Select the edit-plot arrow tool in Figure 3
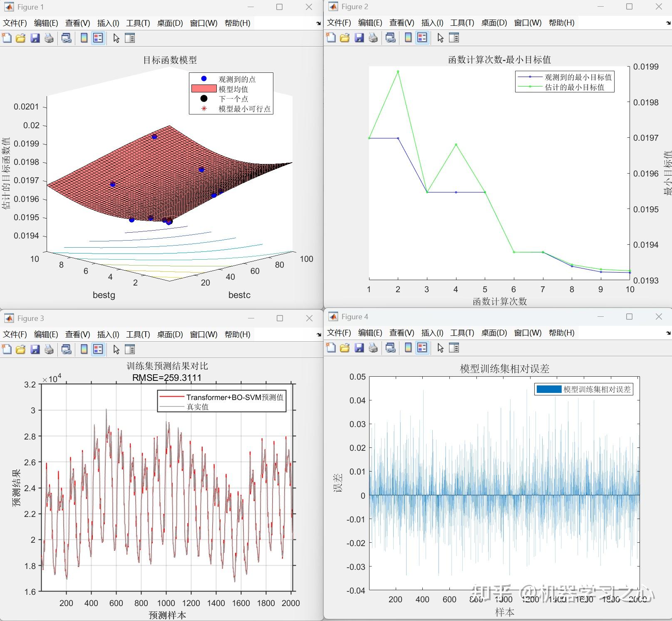 (117, 349)
